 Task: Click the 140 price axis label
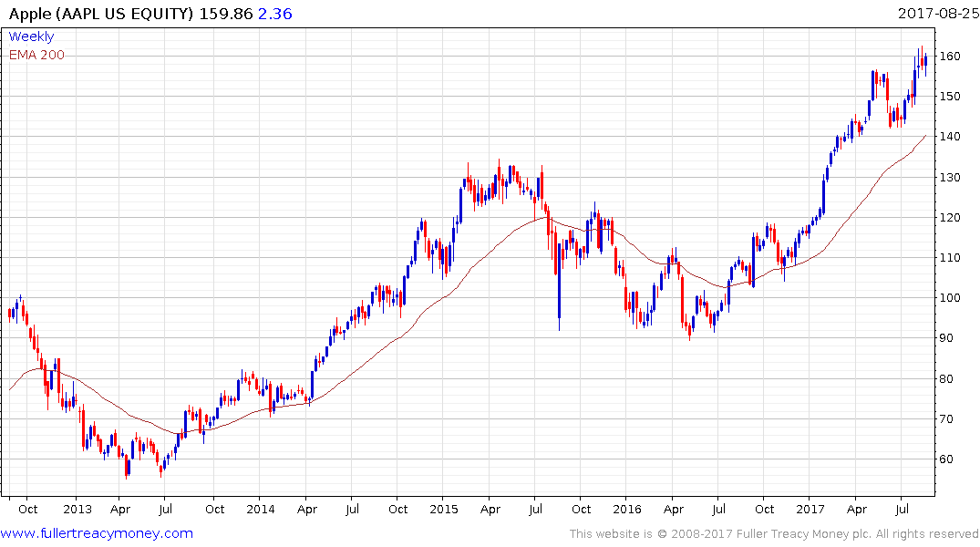coord(950,136)
